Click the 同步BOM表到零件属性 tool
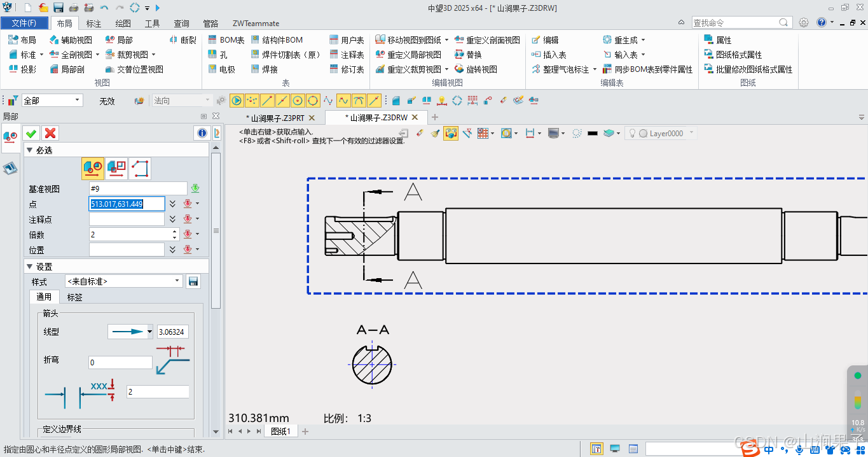The image size is (868, 457). (x=647, y=69)
